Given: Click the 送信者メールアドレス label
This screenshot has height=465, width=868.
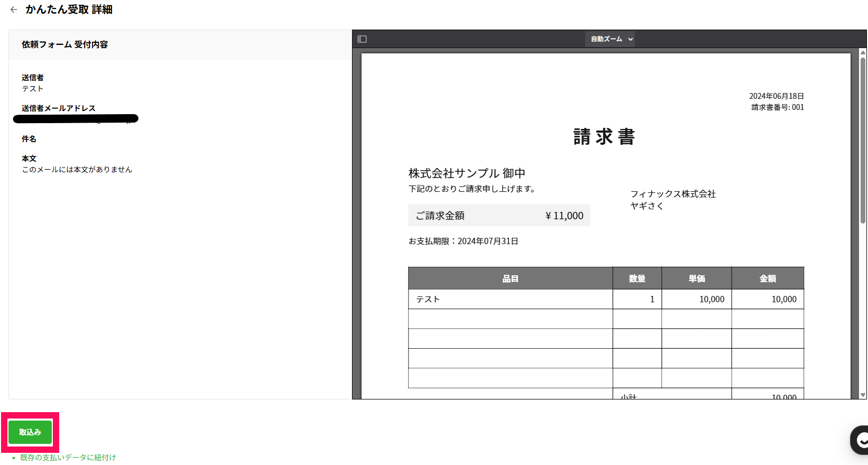Looking at the screenshot, I should point(59,108).
